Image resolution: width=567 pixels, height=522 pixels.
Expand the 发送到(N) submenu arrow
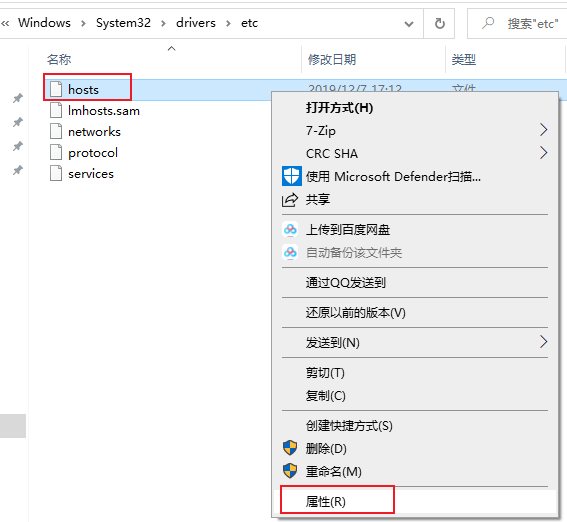click(543, 342)
